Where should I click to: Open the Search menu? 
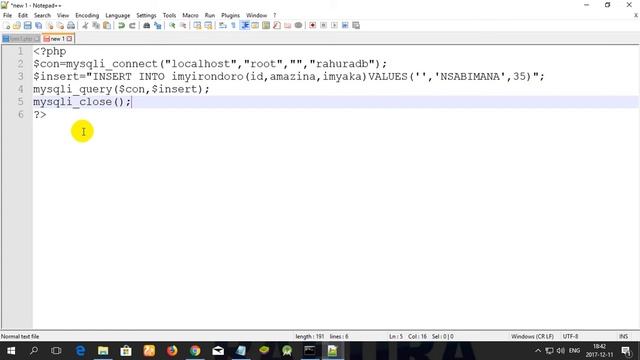[42, 15]
